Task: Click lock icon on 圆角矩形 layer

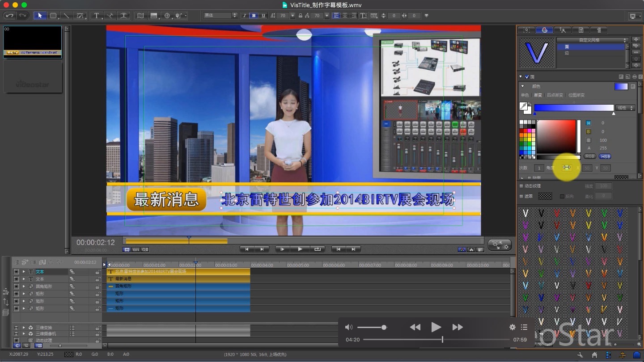Action: click(97, 286)
